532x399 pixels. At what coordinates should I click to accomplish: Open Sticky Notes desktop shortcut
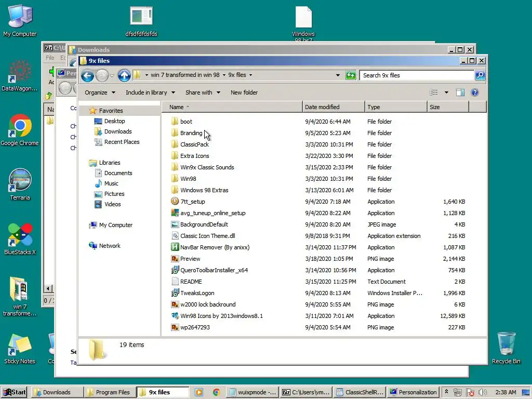(x=20, y=349)
